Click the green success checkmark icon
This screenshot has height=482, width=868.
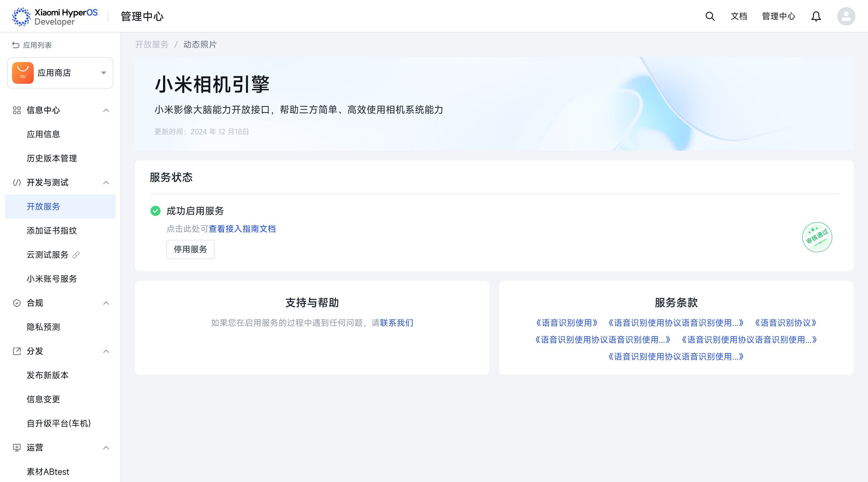(x=155, y=211)
